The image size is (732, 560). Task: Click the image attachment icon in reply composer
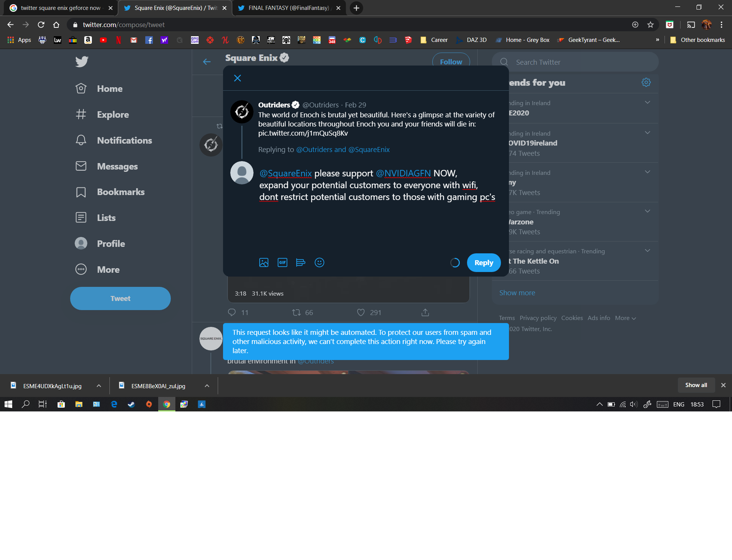point(263,262)
